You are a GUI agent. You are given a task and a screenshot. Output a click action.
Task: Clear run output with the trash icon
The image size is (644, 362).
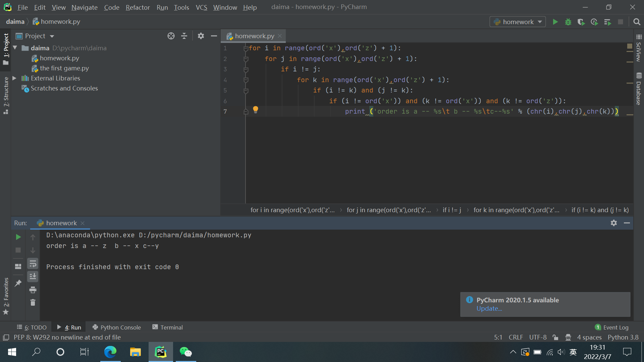click(33, 303)
